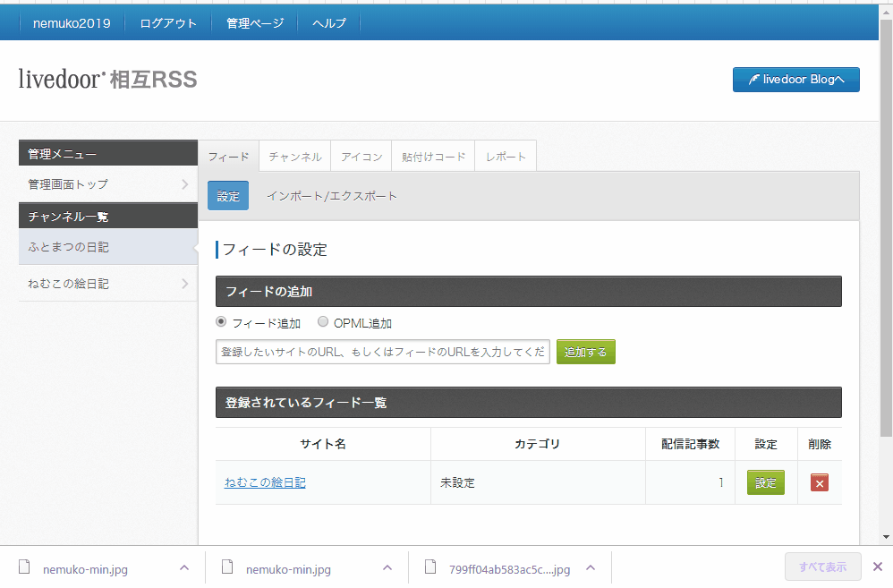The image size is (893, 588).
Task: Select the OPML追加 radio button
Action: click(x=323, y=322)
